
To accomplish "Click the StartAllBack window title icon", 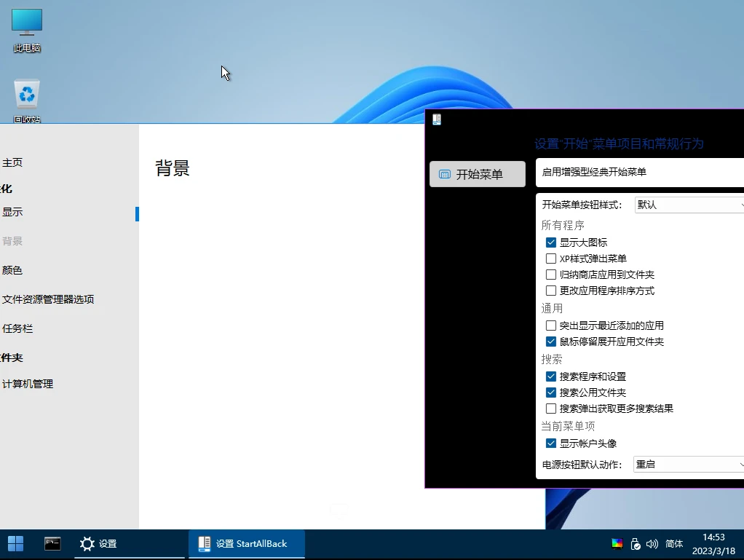I will [437, 119].
